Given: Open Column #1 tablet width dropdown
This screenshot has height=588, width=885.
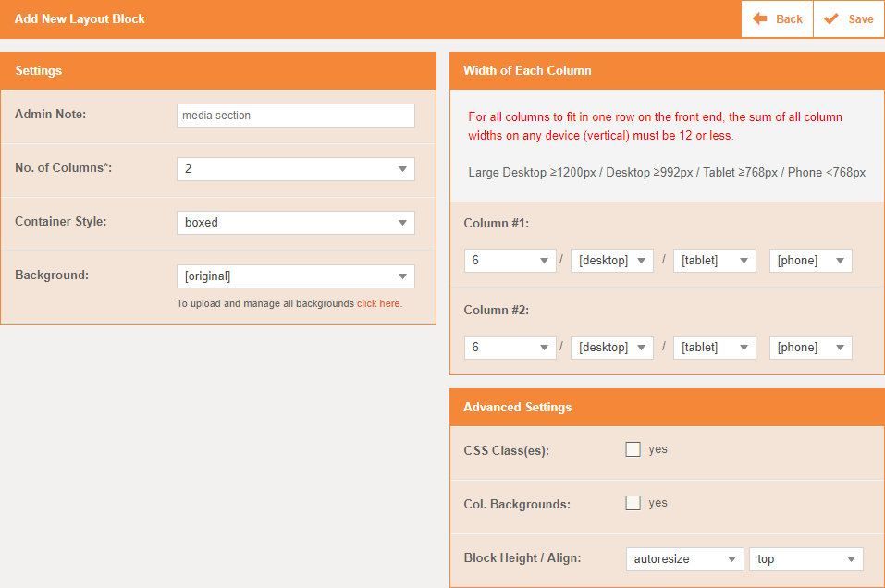Looking at the screenshot, I should (715, 261).
